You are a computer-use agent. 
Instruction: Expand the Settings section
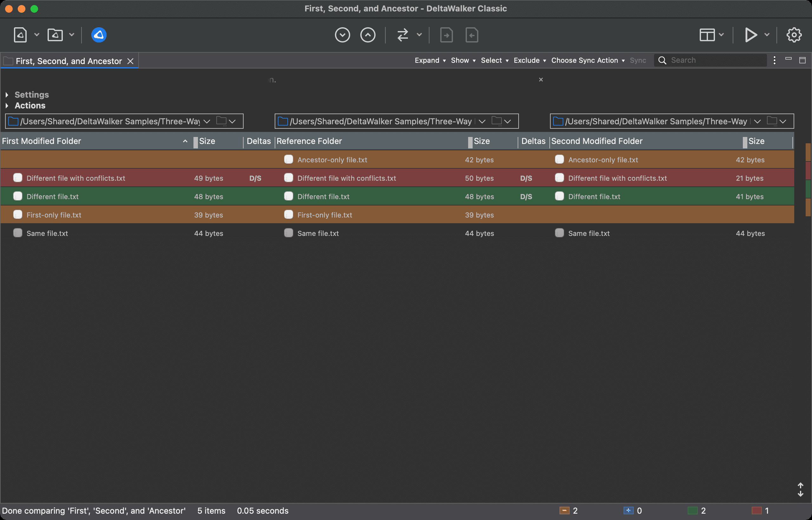coord(7,95)
